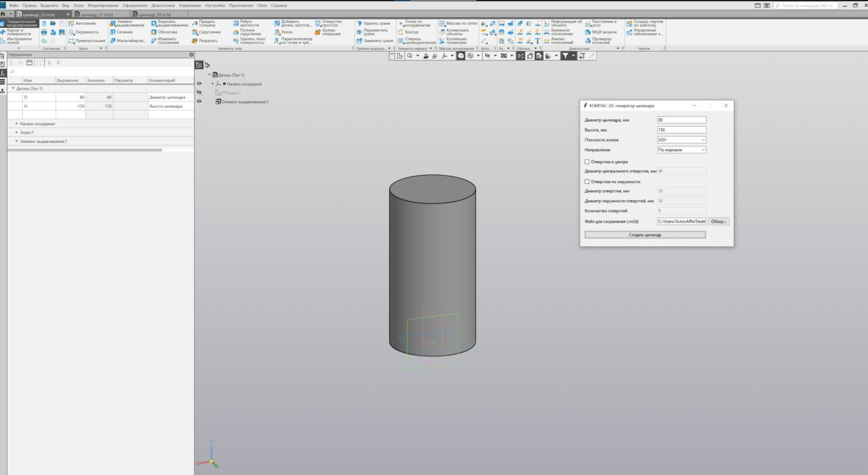Screen dimensions: 868x475
Task: Activate the Вырезать выдавливанием cut tool
Action: click(169, 24)
